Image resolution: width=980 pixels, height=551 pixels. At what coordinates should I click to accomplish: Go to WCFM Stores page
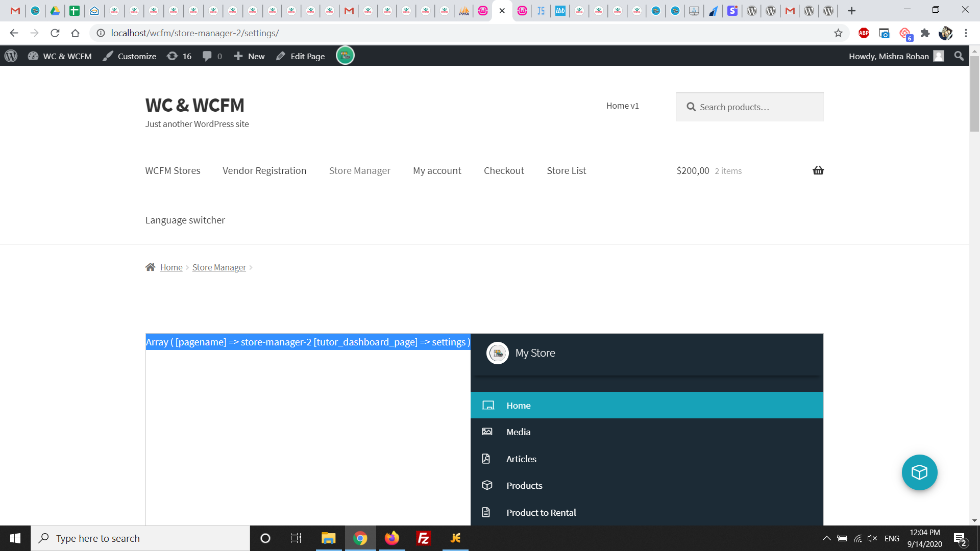click(173, 170)
